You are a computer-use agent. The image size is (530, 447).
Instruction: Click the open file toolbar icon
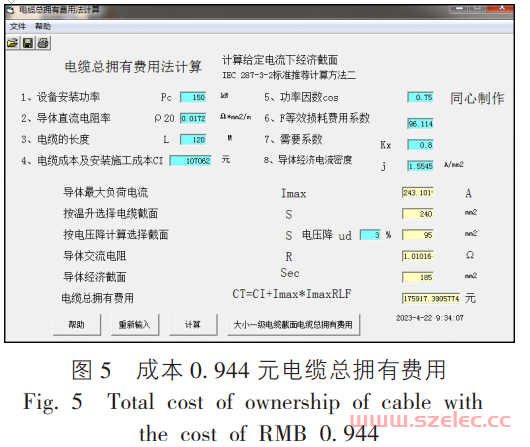pyautogui.click(x=13, y=43)
